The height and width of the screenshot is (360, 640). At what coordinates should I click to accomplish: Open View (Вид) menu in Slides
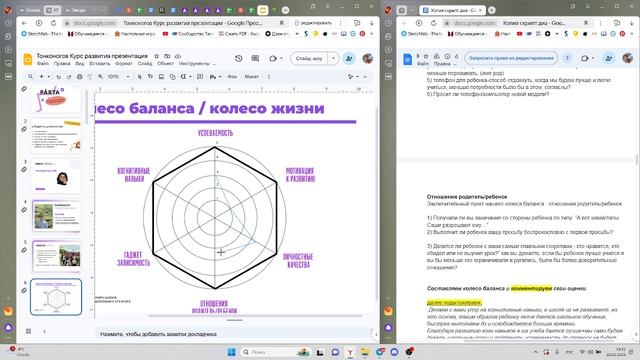point(80,64)
